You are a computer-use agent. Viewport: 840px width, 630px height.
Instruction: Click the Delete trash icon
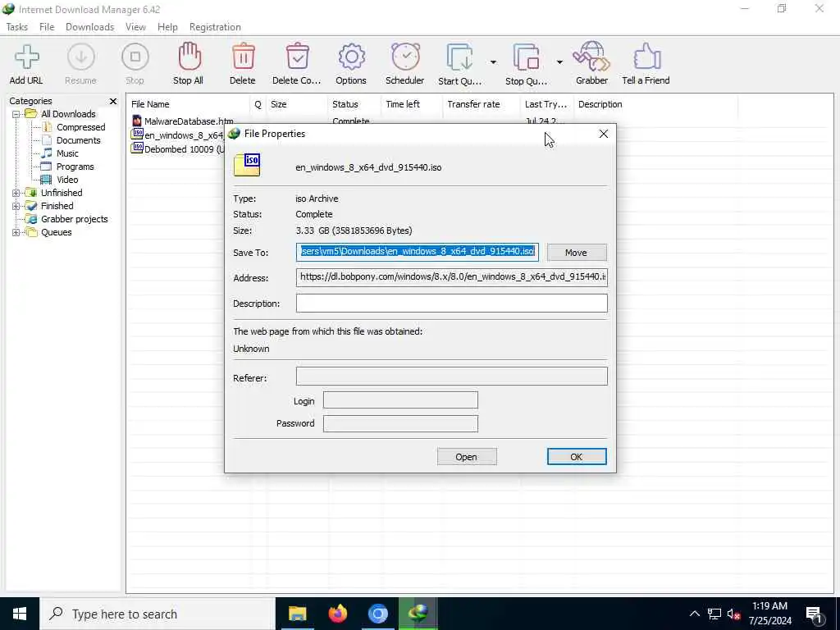pyautogui.click(x=243, y=57)
